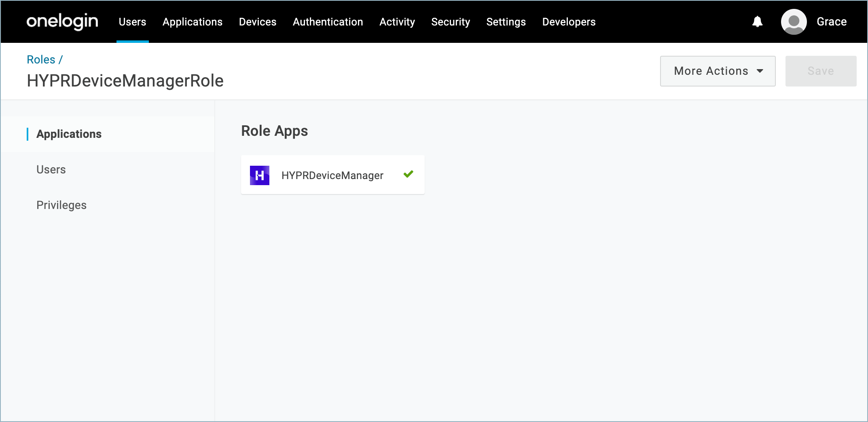The width and height of the screenshot is (868, 422).
Task: Open the Developers menu
Action: pyautogui.click(x=569, y=22)
